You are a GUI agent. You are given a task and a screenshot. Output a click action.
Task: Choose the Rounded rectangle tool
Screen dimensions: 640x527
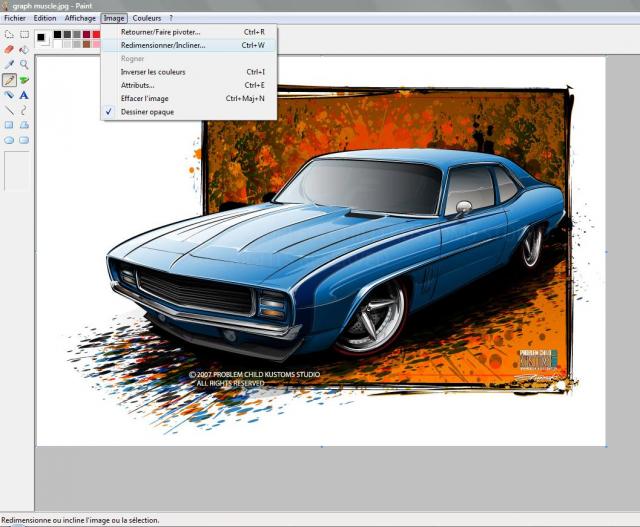click(x=24, y=140)
